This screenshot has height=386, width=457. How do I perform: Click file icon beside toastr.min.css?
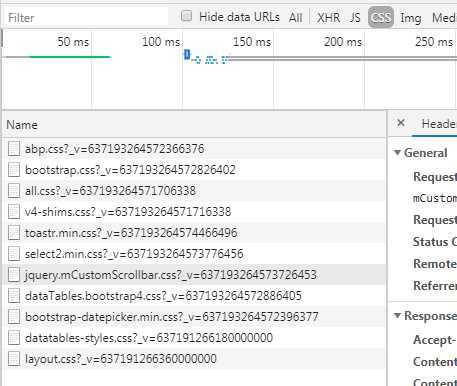point(14,233)
